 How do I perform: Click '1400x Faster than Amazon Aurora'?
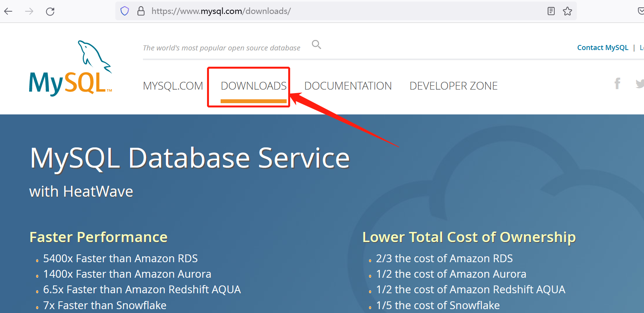pyautogui.click(x=127, y=274)
